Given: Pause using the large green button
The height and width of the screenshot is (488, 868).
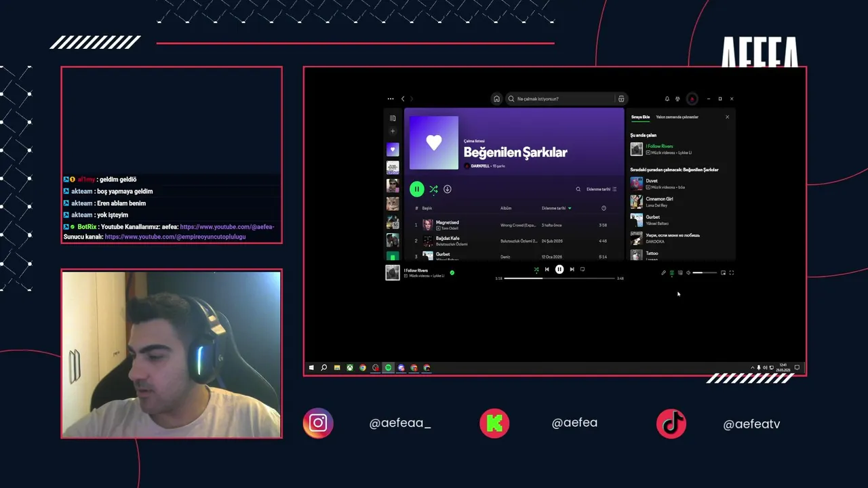Looking at the screenshot, I should 417,190.
